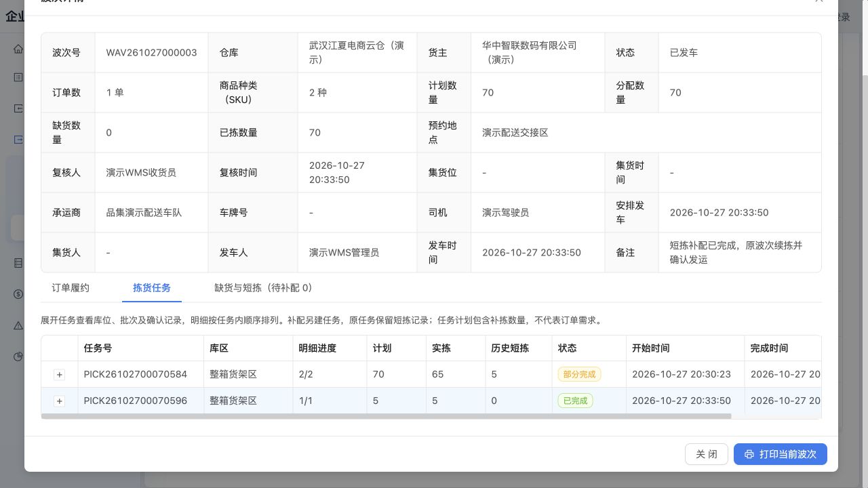Click wave number WAV261027000003
The width and height of the screenshot is (868, 488).
click(x=152, y=53)
